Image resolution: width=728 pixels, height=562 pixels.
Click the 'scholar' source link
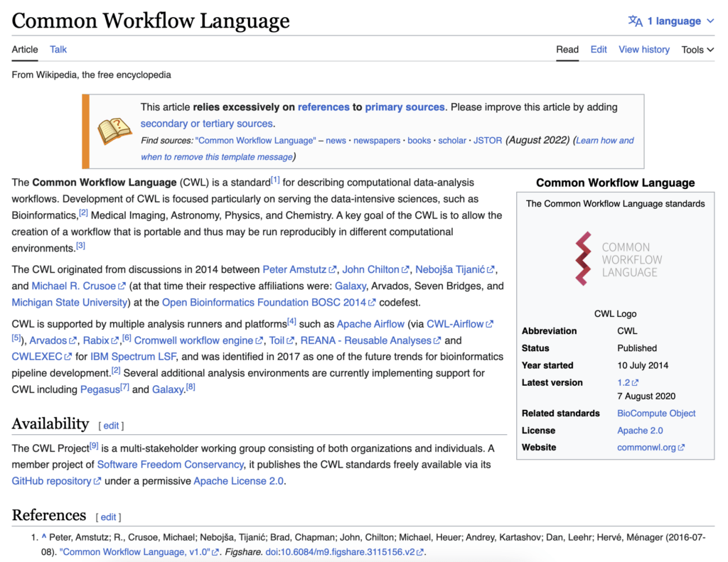[x=452, y=141]
